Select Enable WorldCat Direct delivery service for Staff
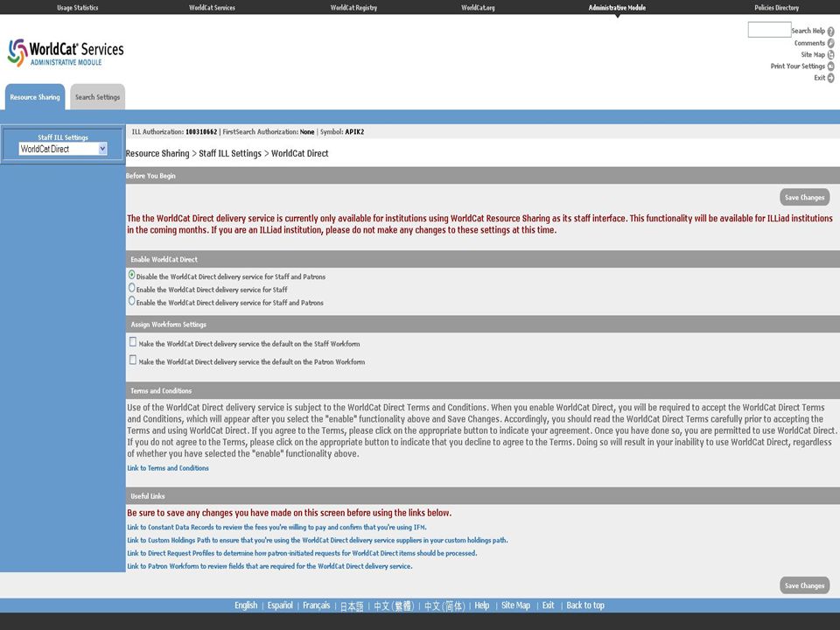The height and width of the screenshot is (630, 840). click(132, 288)
